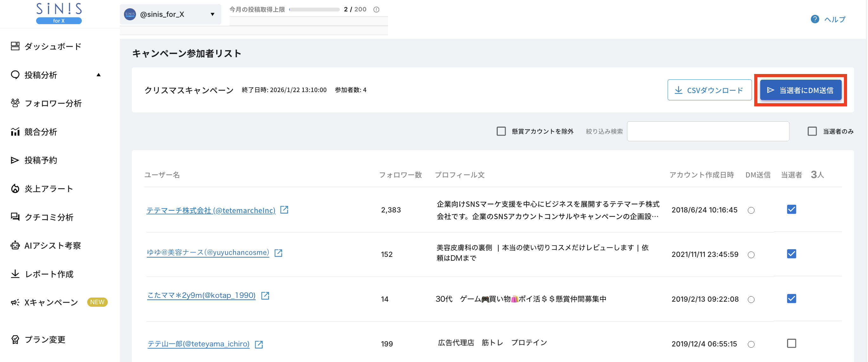Viewport: 868px width, 362px height.
Task: Select the AIアシスト考察 robot icon
Action: 15,245
